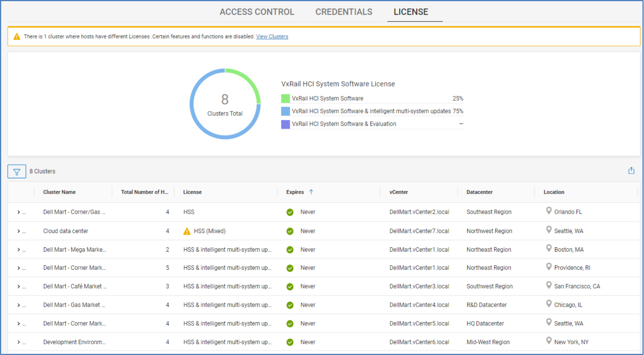Viewport: 644px width, 355px height.
Task: Click the Mid-West Region datacenter cell
Action: (488, 342)
